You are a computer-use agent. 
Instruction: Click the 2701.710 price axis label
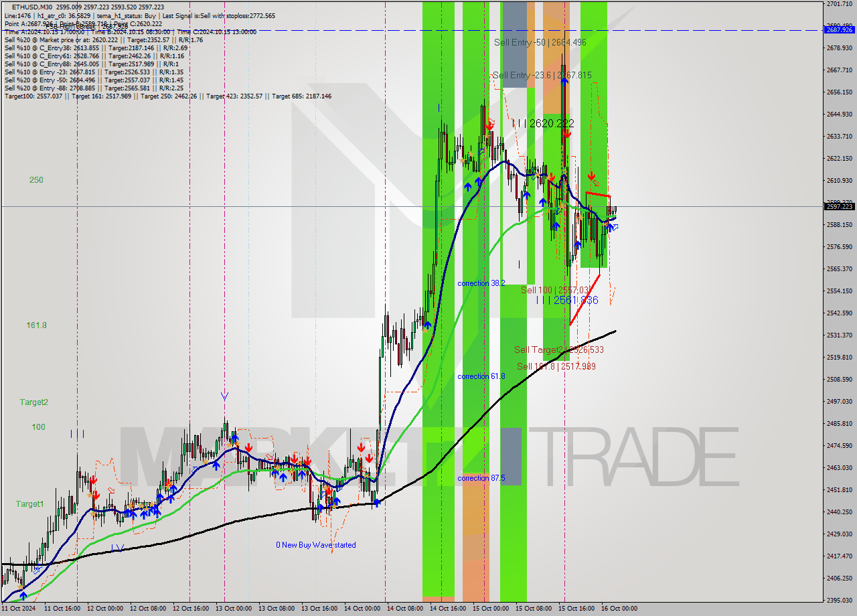pos(840,4)
